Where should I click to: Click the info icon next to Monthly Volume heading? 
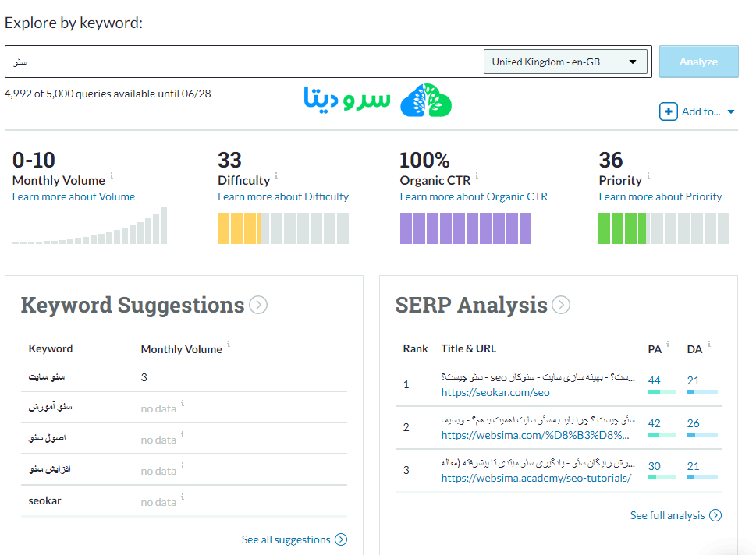[112, 176]
